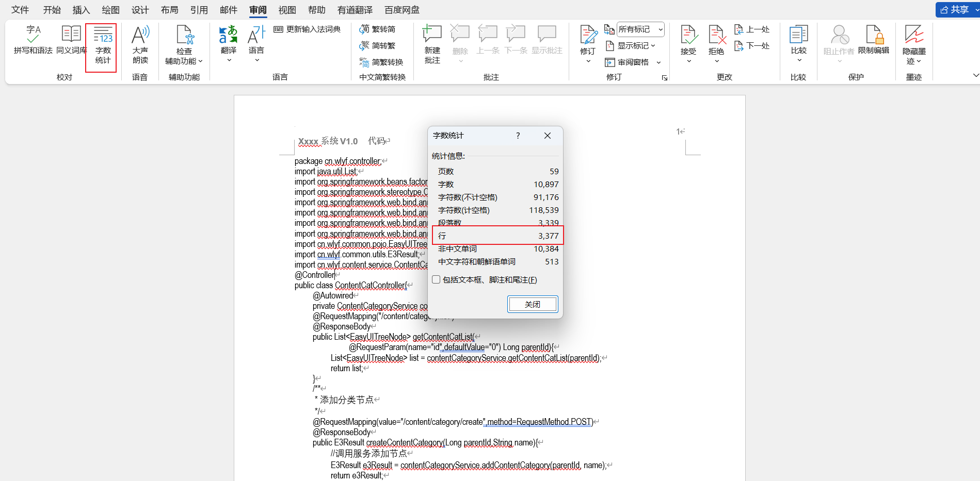This screenshot has height=481, width=980.
Task: Switch to the 布局 tab
Action: [169, 10]
